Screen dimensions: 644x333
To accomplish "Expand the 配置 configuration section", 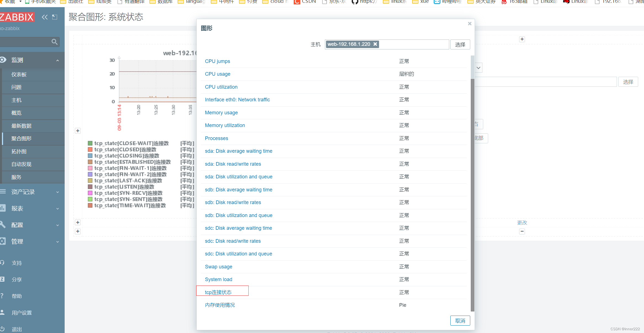I will click(32, 225).
